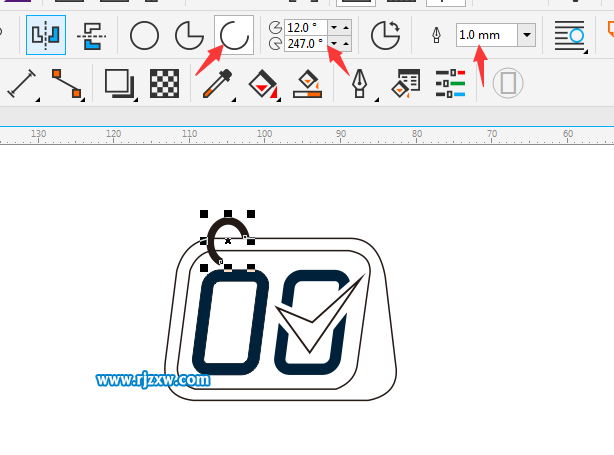This screenshot has width=614, height=455.
Task: Click the ruler at the 100 mark
Action: coord(264,135)
